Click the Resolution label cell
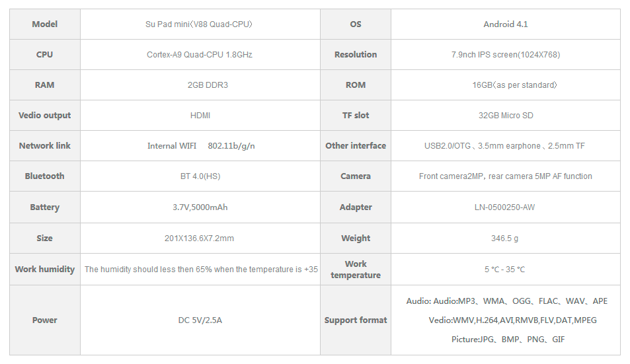Image resolution: width=630 pixels, height=364 pixels. tap(356, 55)
